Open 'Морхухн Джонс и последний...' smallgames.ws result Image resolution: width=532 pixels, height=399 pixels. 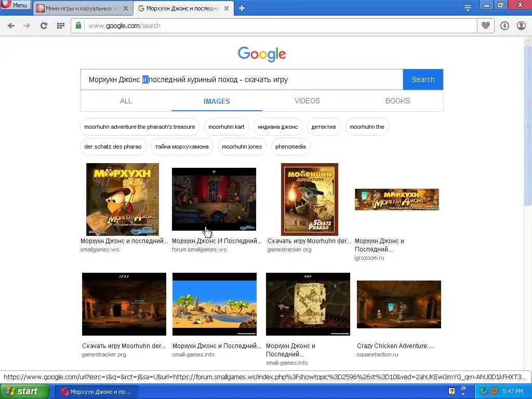(124, 241)
